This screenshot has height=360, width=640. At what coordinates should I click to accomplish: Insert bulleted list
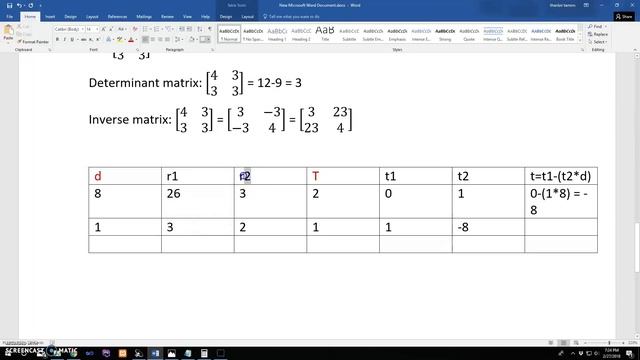[x=146, y=29]
